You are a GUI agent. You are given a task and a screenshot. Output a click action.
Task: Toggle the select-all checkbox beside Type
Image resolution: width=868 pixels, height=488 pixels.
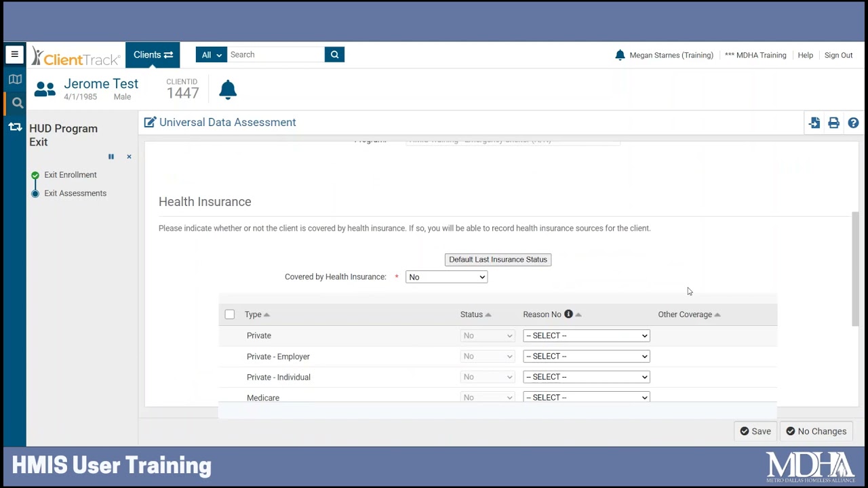pyautogui.click(x=230, y=314)
